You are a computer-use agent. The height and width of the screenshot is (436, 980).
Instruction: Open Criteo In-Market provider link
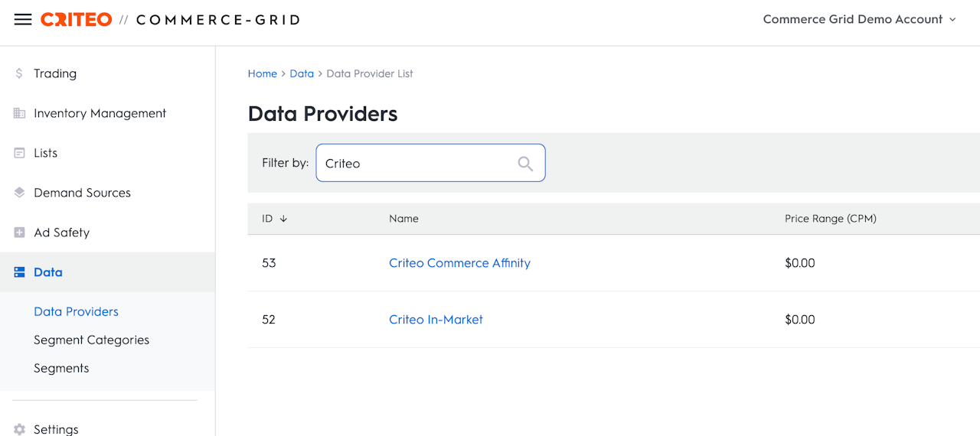[x=436, y=320]
